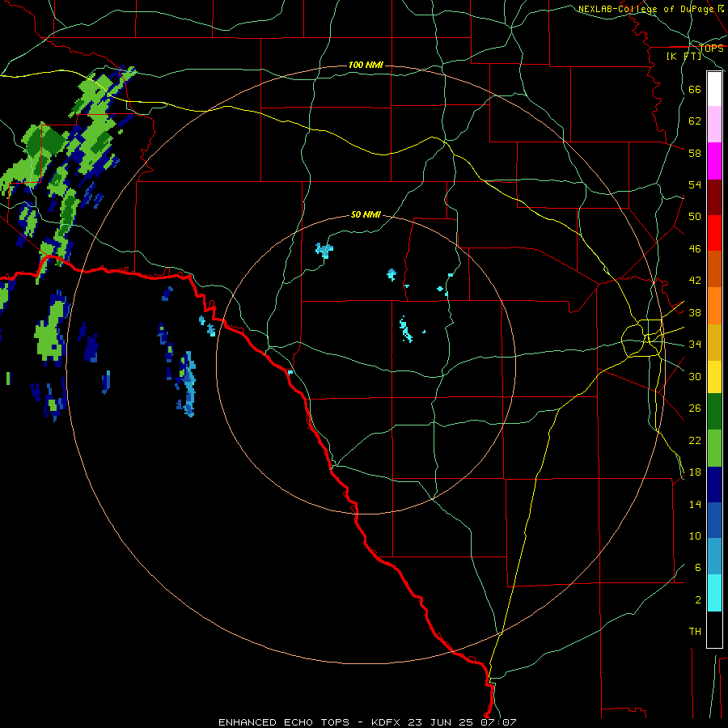Click the legend value '42'
The image size is (728, 728).
click(695, 281)
